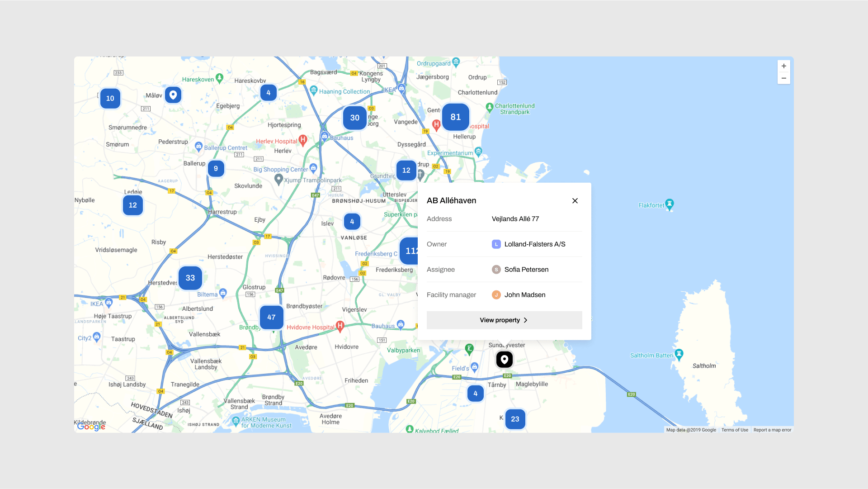Click the cluster marker labeled 10
Image resolution: width=868 pixels, height=489 pixels.
tap(110, 98)
